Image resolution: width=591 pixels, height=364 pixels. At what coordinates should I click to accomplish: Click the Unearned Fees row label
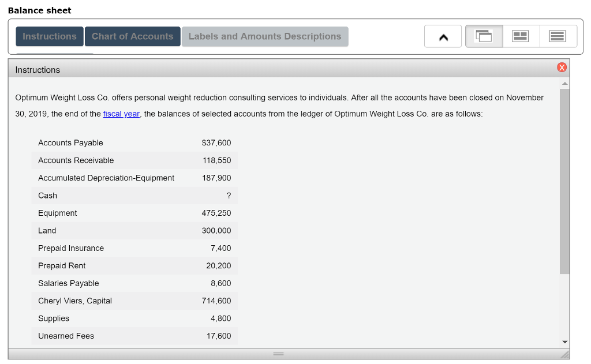(x=66, y=336)
